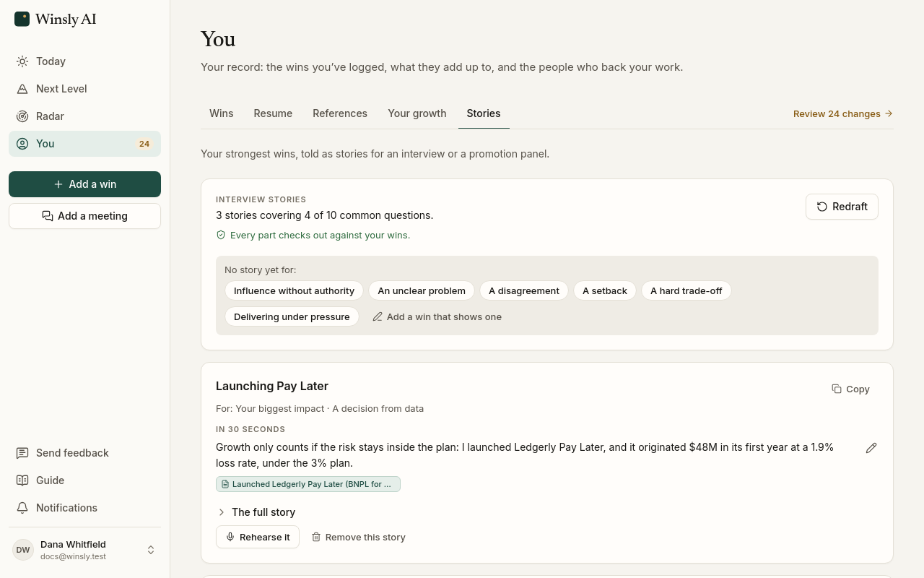Open Review 24 changes link
Screen dimensions: 924x578
843,113
